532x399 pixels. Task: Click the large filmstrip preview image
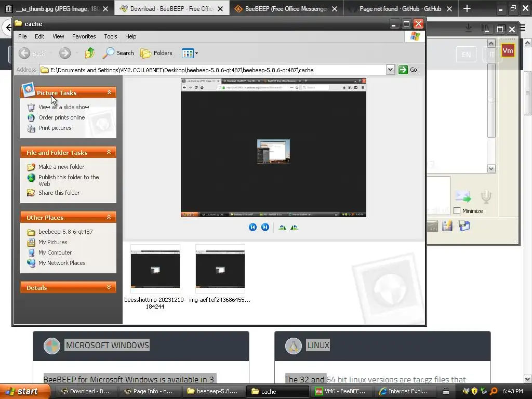(x=273, y=148)
